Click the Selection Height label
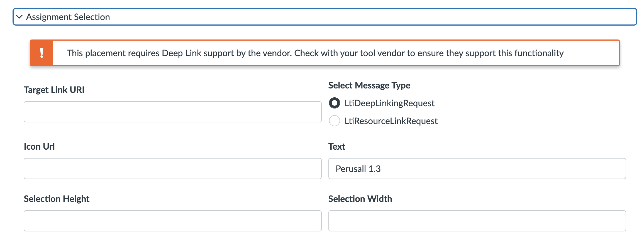This screenshot has height=252, width=644. tap(57, 199)
